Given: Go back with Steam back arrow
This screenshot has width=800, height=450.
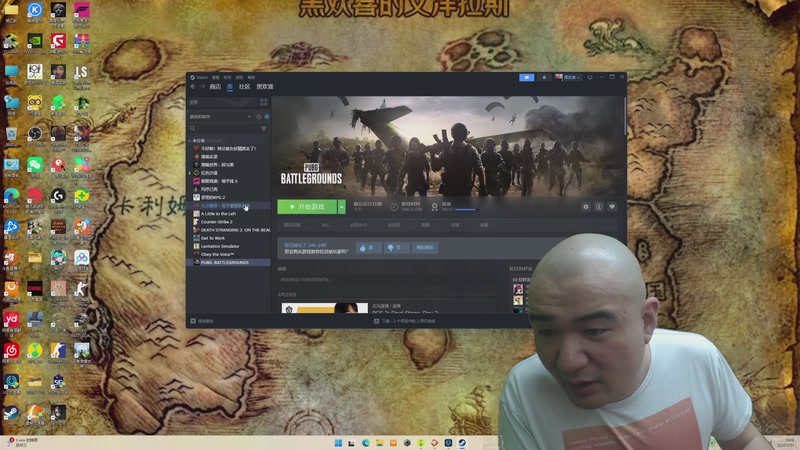Looking at the screenshot, I should (x=193, y=87).
